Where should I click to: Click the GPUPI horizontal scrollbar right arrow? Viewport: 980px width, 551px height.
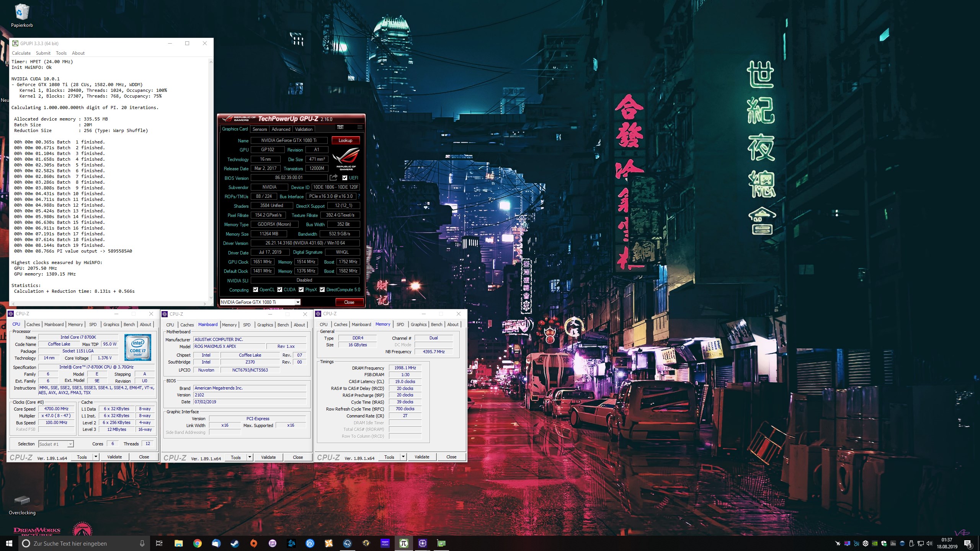(205, 303)
